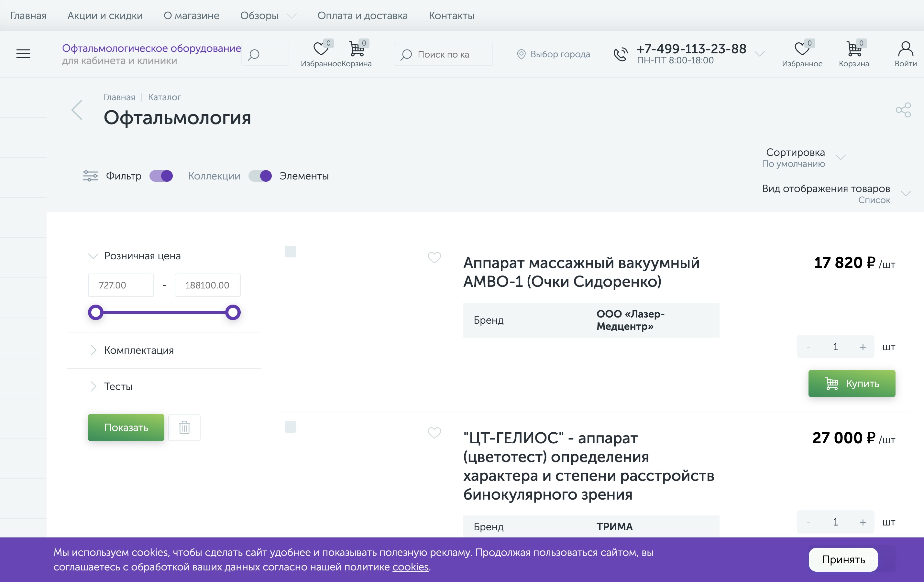Accept cookies with the Принять button
Image resolution: width=924 pixels, height=584 pixels.
click(x=843, y=560)
